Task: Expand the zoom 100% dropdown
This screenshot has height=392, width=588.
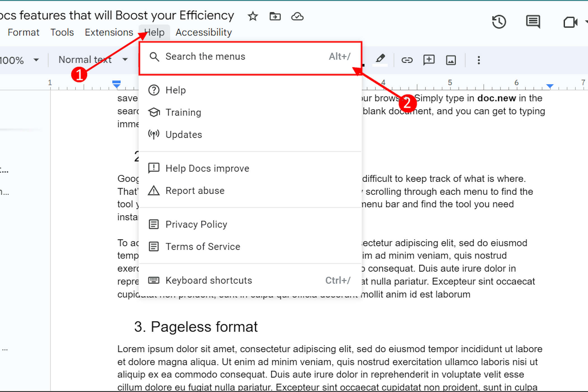Action: coord(36,60)
